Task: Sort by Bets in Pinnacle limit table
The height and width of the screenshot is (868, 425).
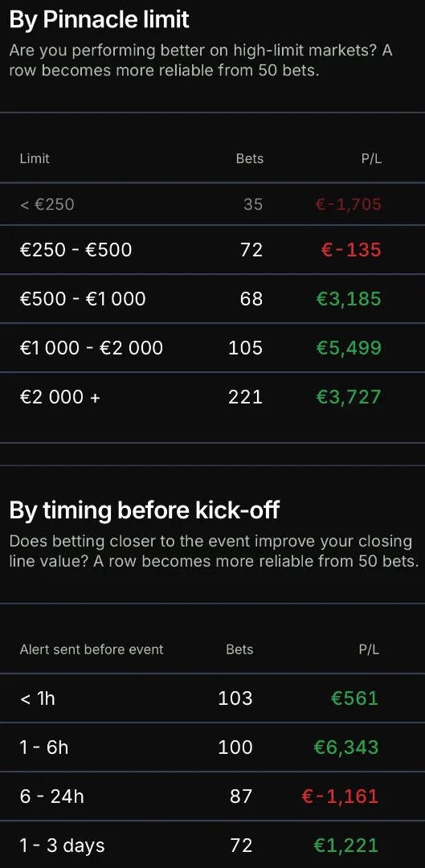Action: [x=250, y=159]
